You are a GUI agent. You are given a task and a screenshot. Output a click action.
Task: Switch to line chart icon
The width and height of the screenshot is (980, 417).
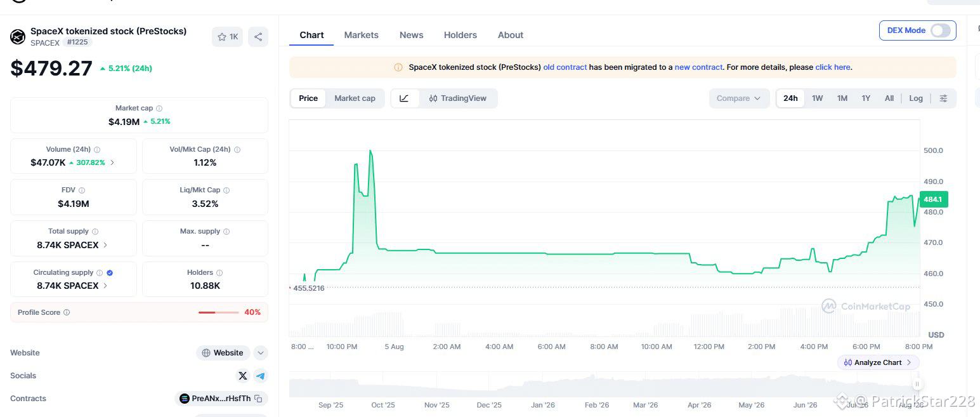(x=405, y=98)
